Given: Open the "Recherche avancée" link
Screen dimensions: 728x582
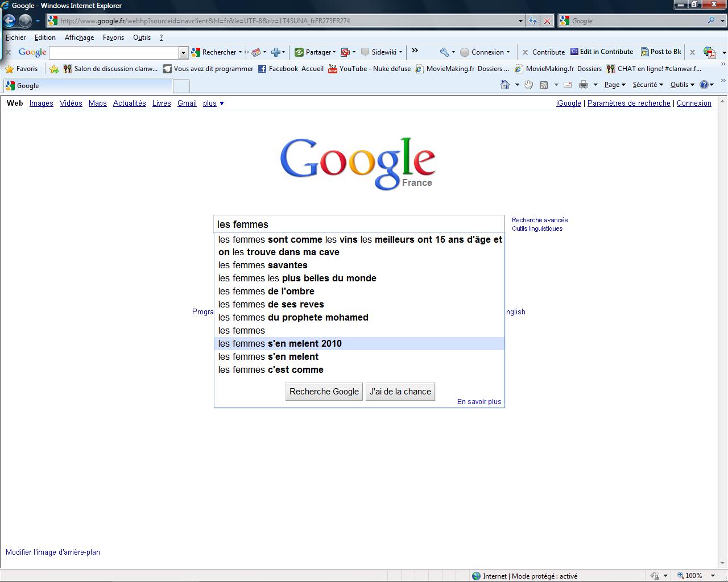Looking at the screenshot, I should click(x=539, y=220).
